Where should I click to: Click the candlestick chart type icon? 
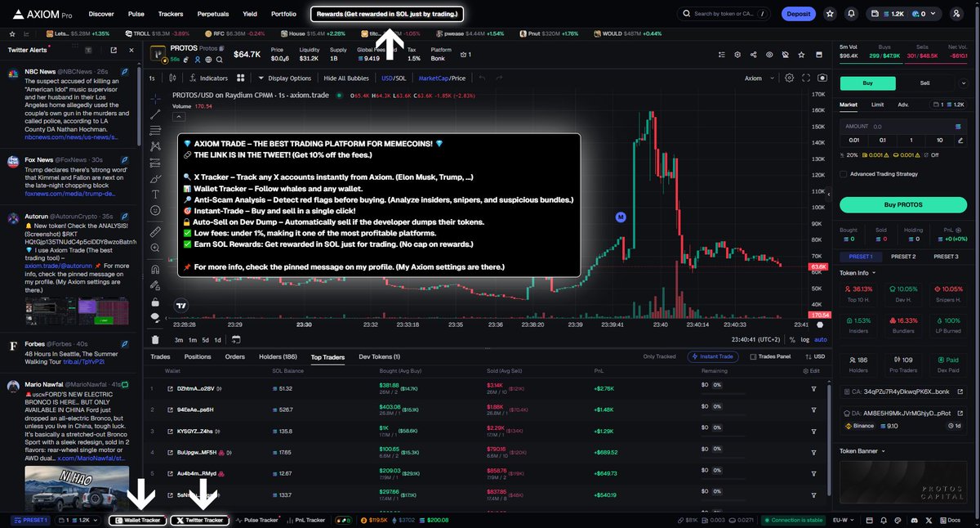(172, 78)
